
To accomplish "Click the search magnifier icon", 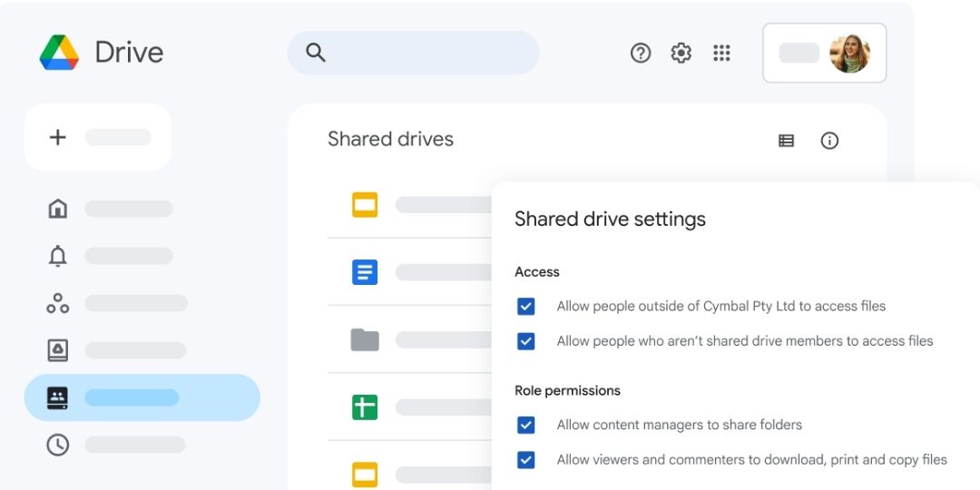I will (316, 53).
